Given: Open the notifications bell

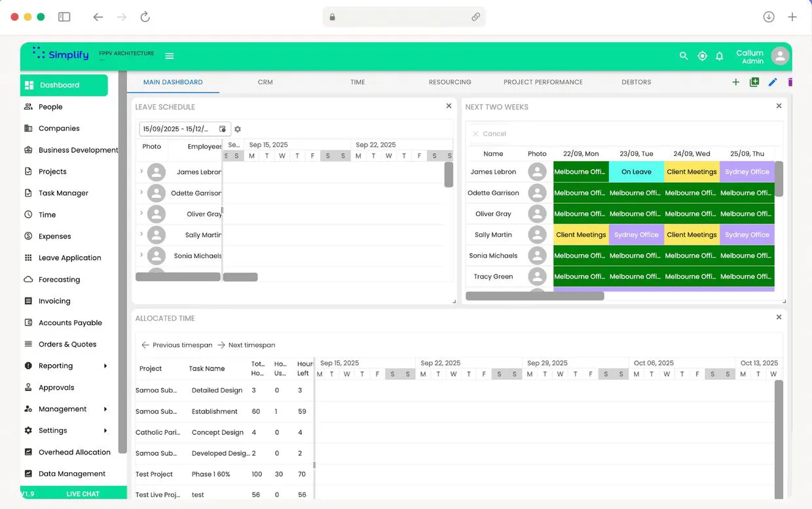Looking at the screenshot, I should (x=719, y=56).
